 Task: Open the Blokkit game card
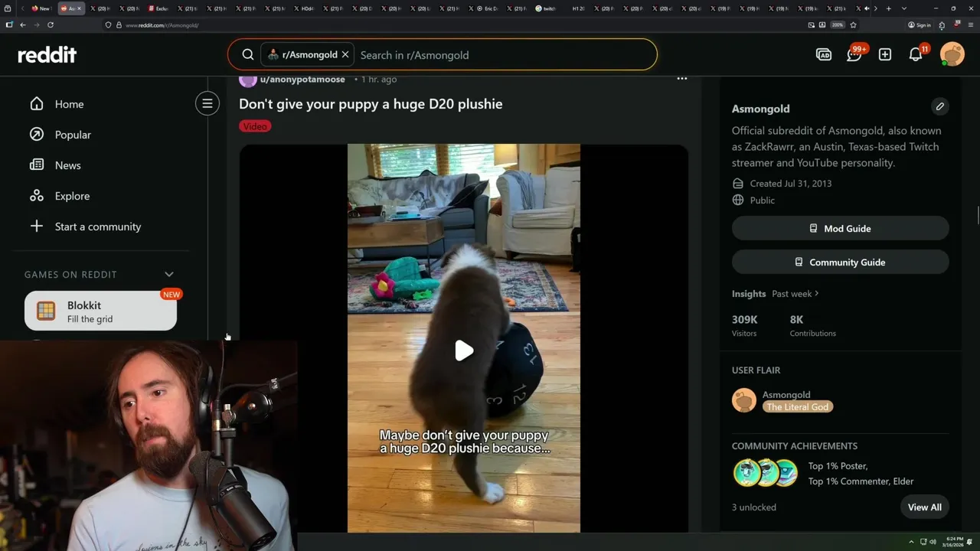[100, 311]
